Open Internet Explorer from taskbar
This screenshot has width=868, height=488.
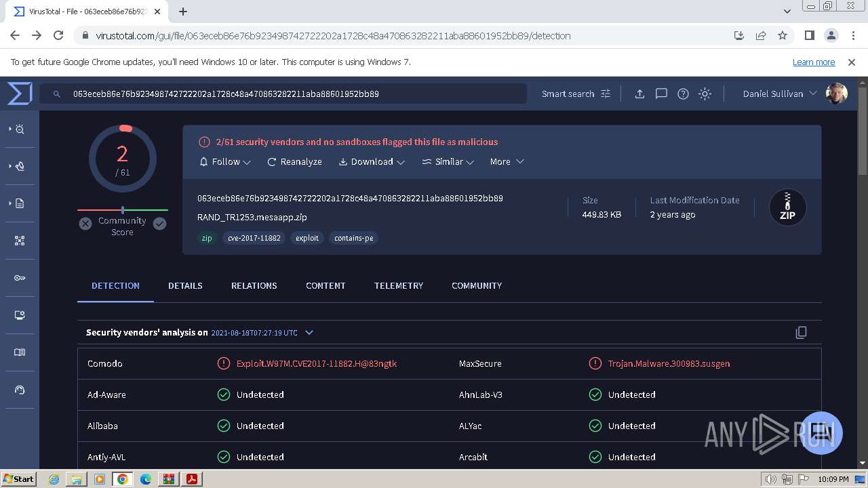point(54,479)
